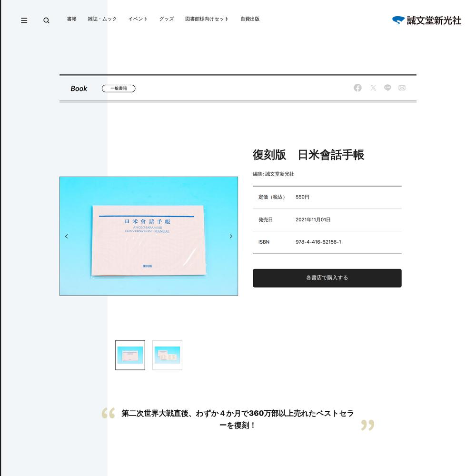Click the main book cover image

(149, 236)
